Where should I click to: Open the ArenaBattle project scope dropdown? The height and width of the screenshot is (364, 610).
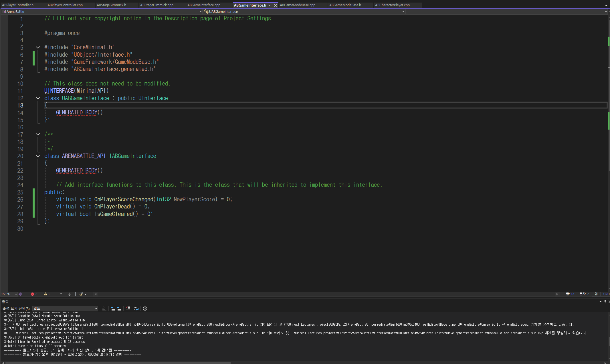tap(102, 12)
